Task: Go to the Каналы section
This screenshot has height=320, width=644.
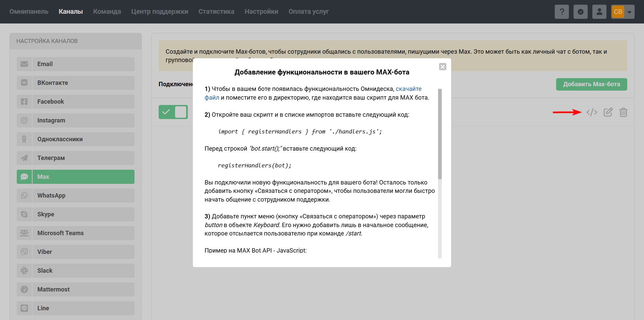Action: pyautogui.click(x=71, y=12)
